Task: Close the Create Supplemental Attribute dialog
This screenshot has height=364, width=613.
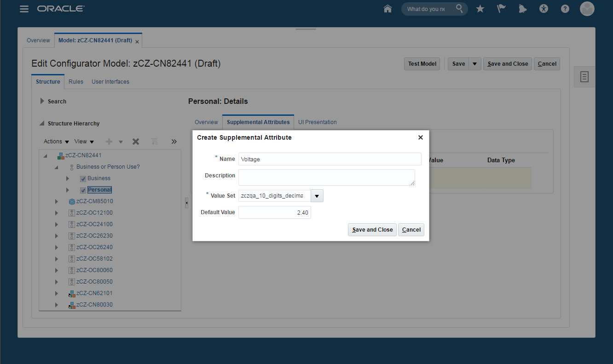Action: tap(420, 137)
